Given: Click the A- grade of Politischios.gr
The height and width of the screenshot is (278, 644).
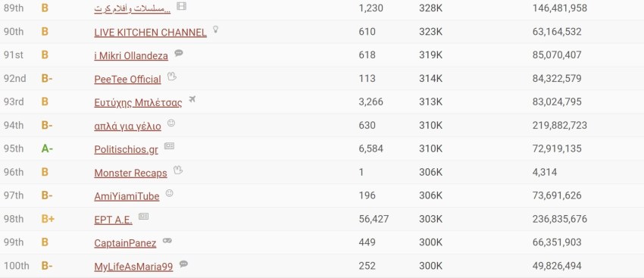Looking at the screenshot, I should tap(47, 148).
